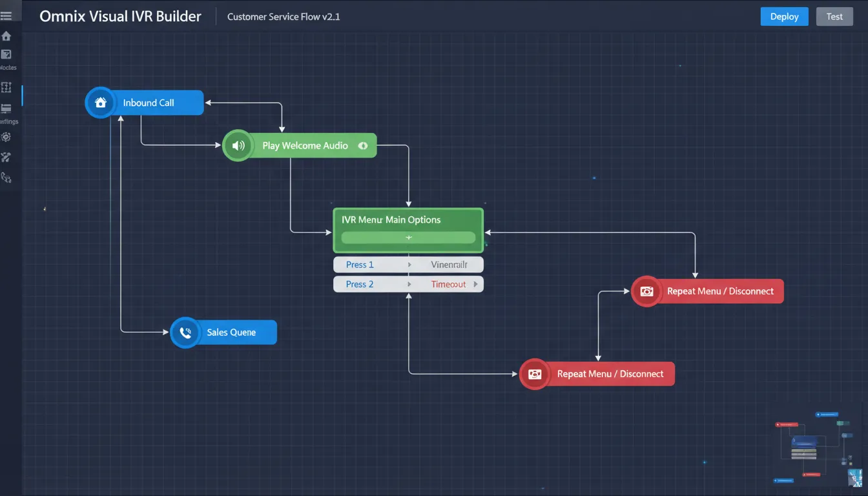Click the option right of Press 1

(449, 265)
